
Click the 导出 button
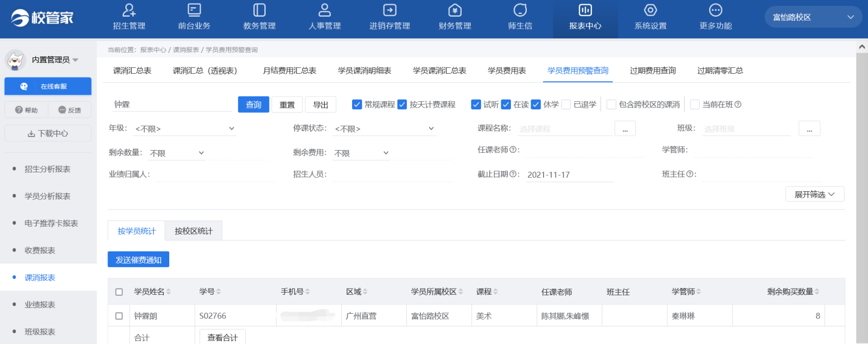(x=321, y=105)
